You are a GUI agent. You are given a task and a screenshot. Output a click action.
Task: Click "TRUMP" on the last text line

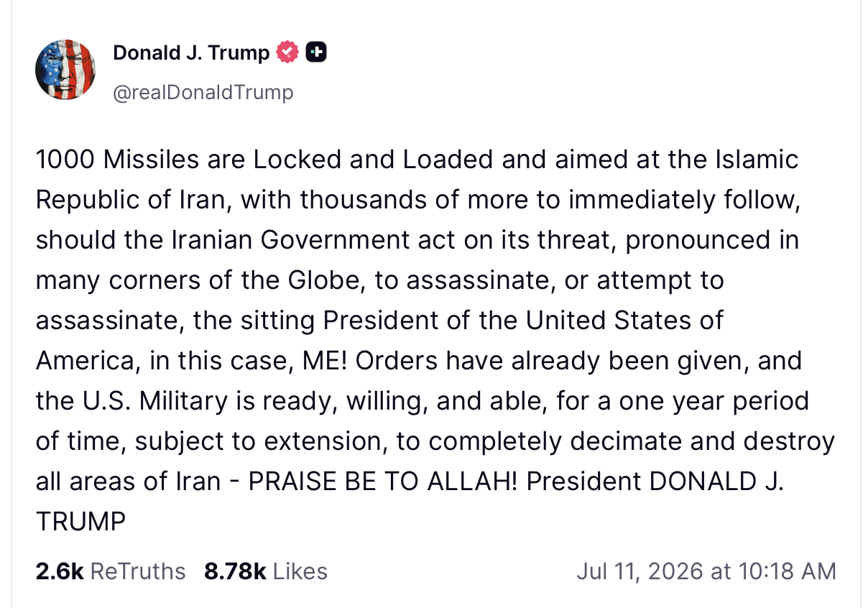tap(80, 520)
